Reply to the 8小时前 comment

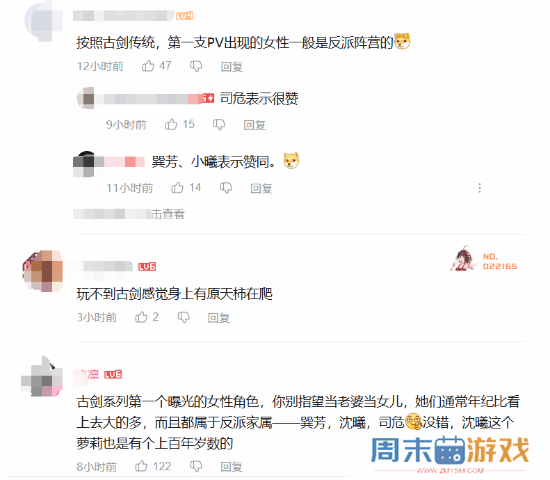pos(231,467)
